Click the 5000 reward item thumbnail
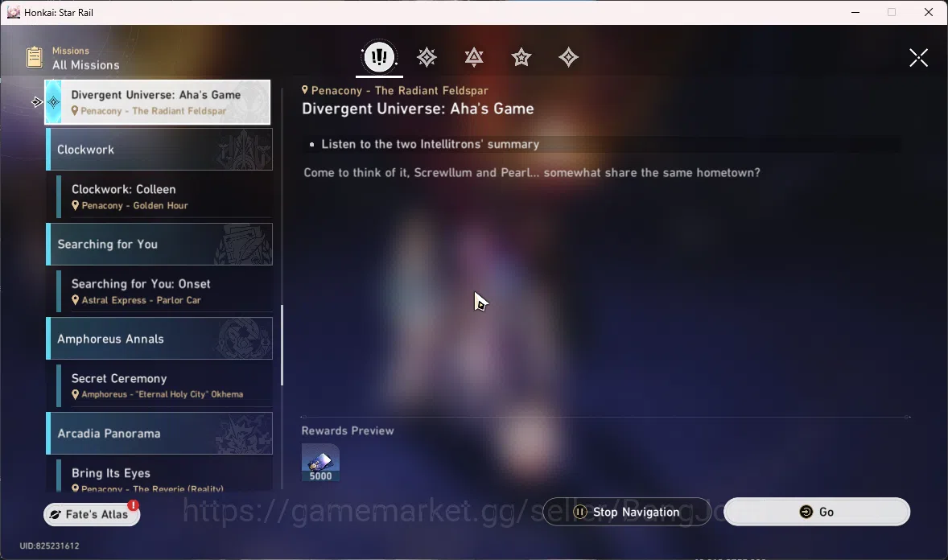This screenshot has height=560, width=948. [320, 463]
